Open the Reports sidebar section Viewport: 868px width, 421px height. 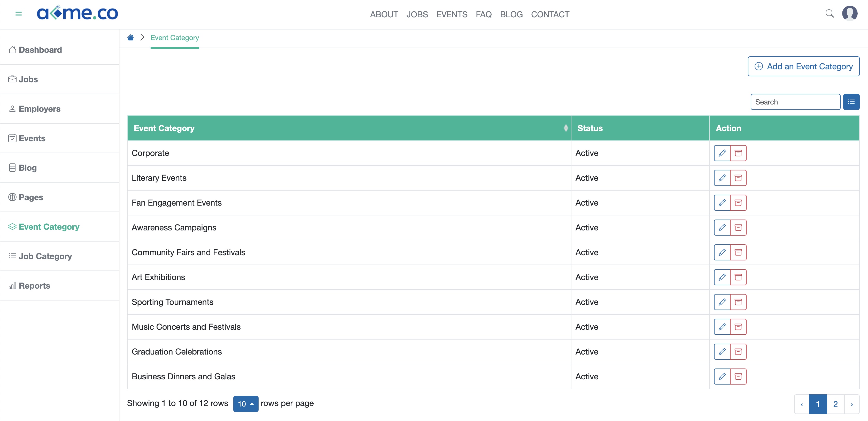[34, 285]
